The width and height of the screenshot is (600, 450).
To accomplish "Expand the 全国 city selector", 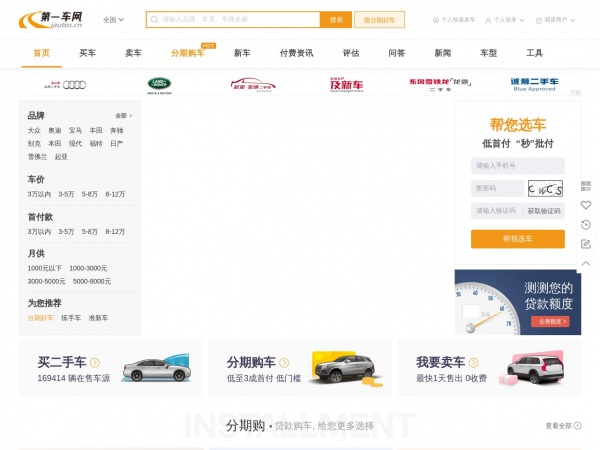I will pos(113,20).
